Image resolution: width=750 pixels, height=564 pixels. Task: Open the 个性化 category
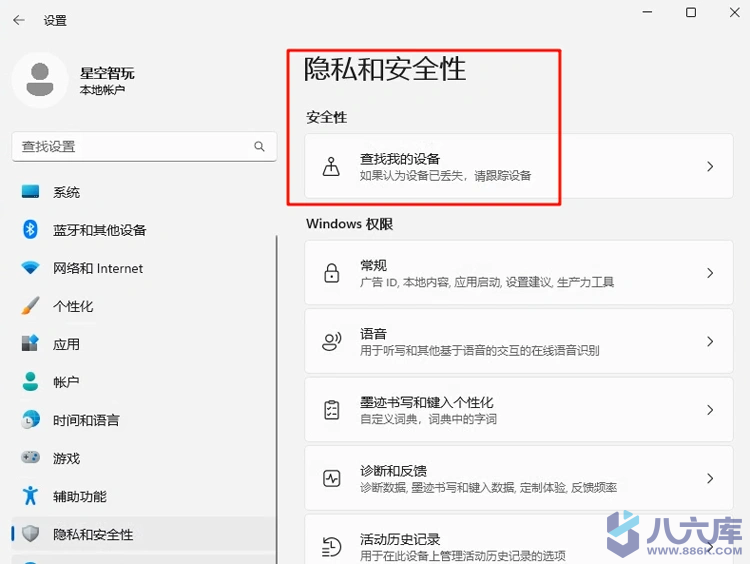click(x=143, y=306)
